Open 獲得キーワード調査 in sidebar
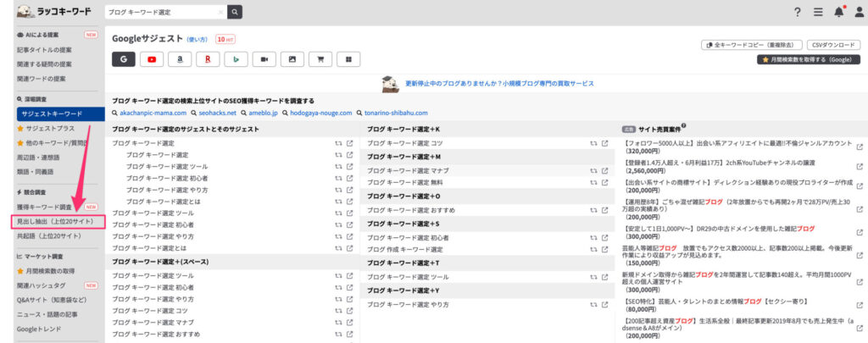868x343 pixels. tap(44, 207)
